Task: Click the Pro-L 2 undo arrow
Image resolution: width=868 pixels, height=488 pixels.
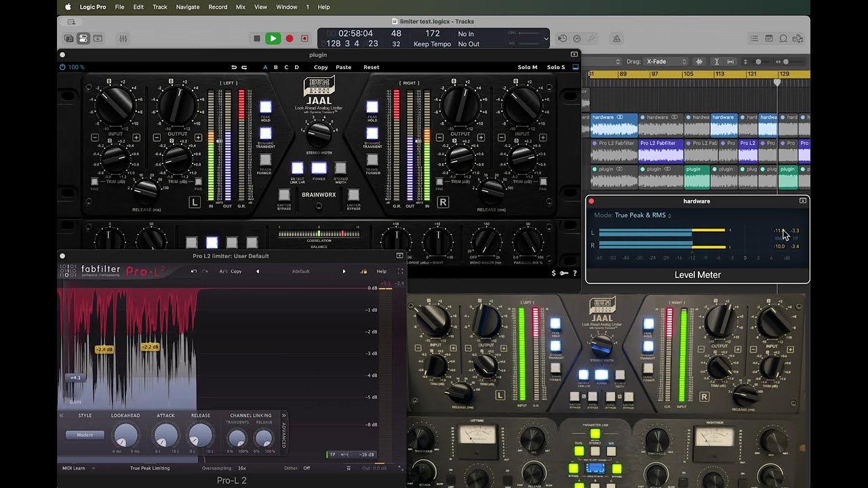Action: tap(194, 271)
